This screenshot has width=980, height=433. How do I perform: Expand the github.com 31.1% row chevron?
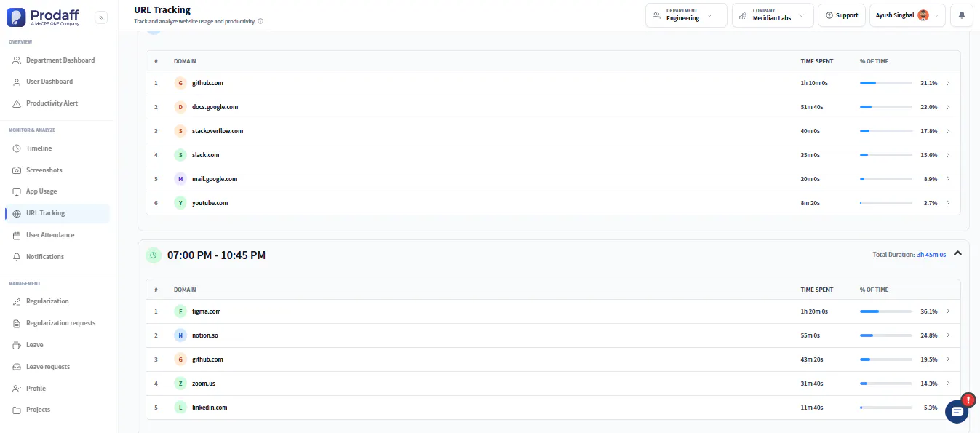click(948, 83)
